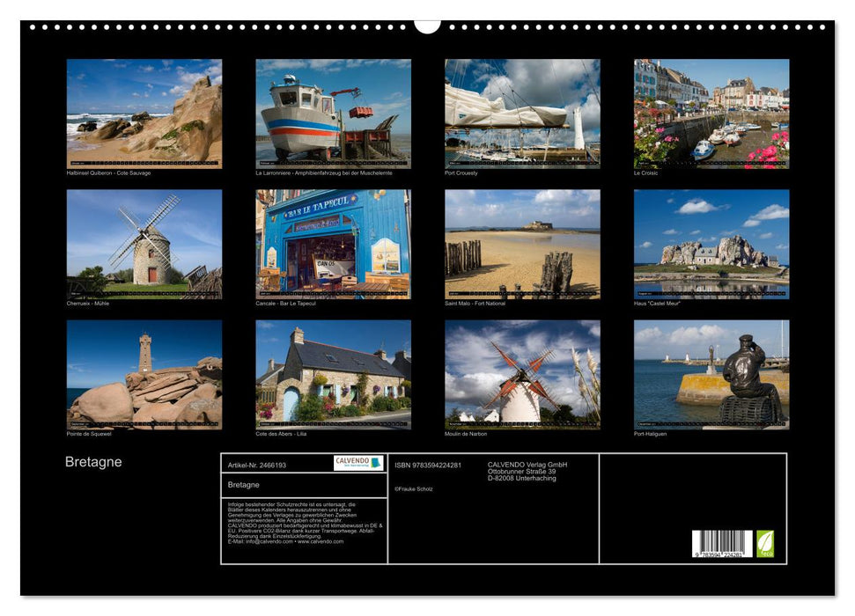Click the ISBN barcode
The width and height of the screenshot is (855, 616).
coord(723,544)
